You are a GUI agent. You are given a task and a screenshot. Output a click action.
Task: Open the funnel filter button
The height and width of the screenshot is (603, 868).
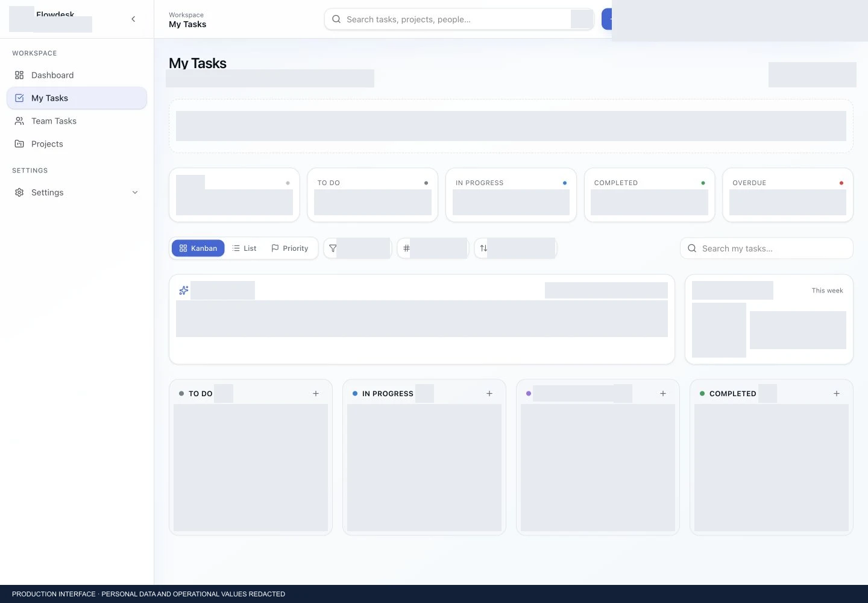click(357, 248)
